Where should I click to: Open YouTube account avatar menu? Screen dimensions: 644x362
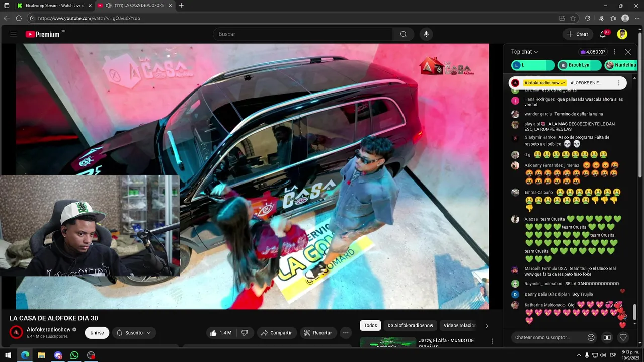click(622, 34)
